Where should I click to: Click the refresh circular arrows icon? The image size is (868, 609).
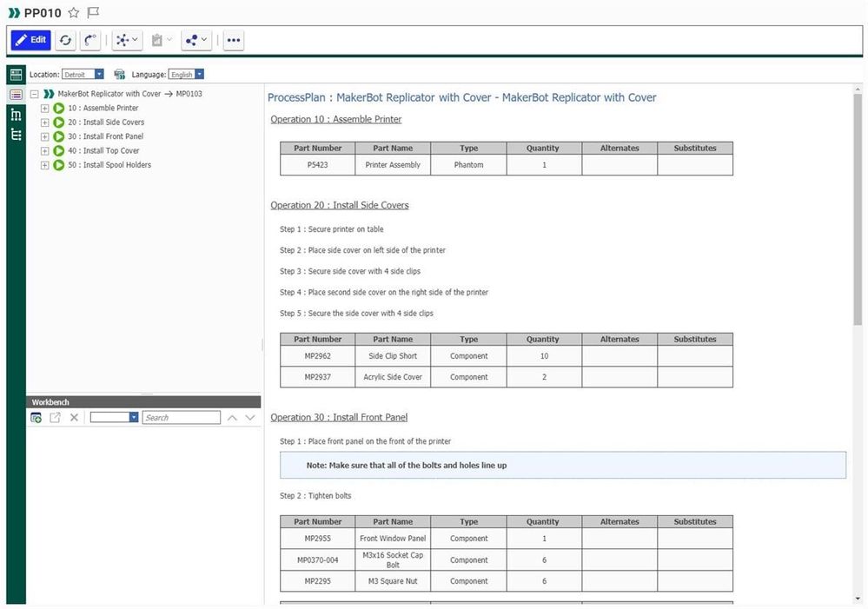coord(65,40)
